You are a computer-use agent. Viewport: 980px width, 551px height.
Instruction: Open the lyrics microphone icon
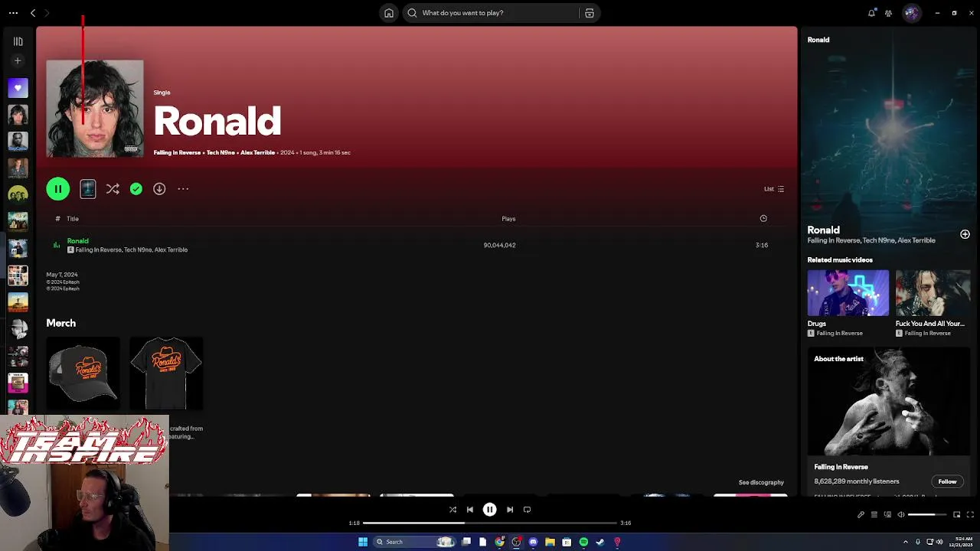pos(861,515)
